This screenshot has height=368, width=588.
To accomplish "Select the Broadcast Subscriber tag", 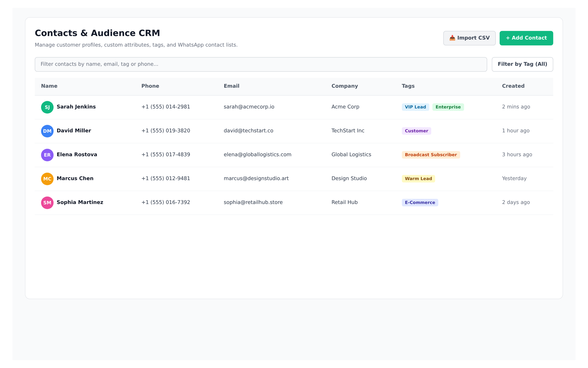I will (x=431, y=155).
